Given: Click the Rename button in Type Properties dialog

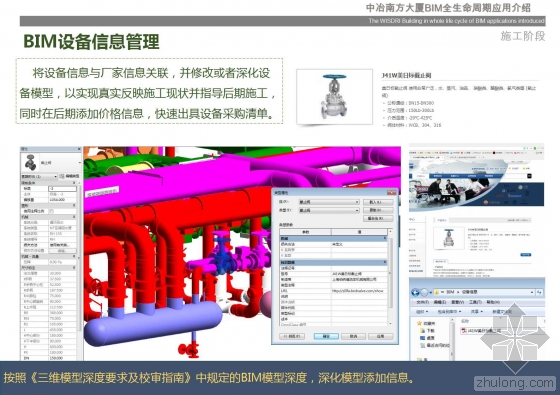Looking at the screenshot, I should (x=378, y=218).
